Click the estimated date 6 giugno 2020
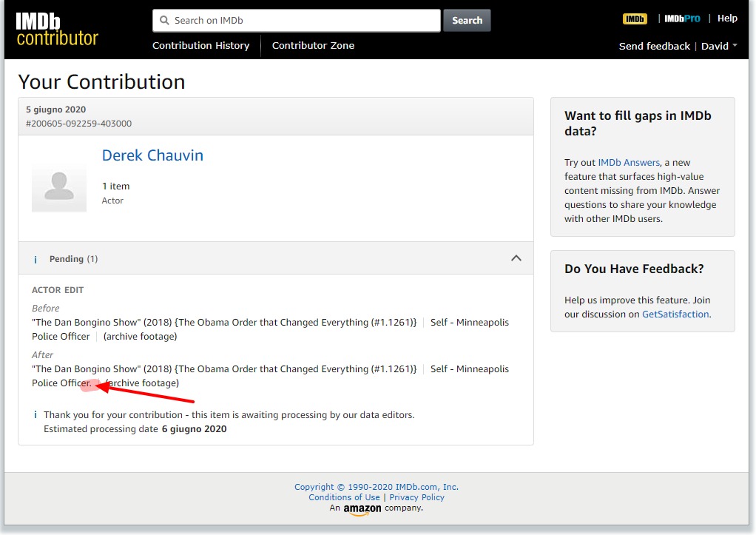The width and height of the screenshot is (756, 535). tap(194, 429)
